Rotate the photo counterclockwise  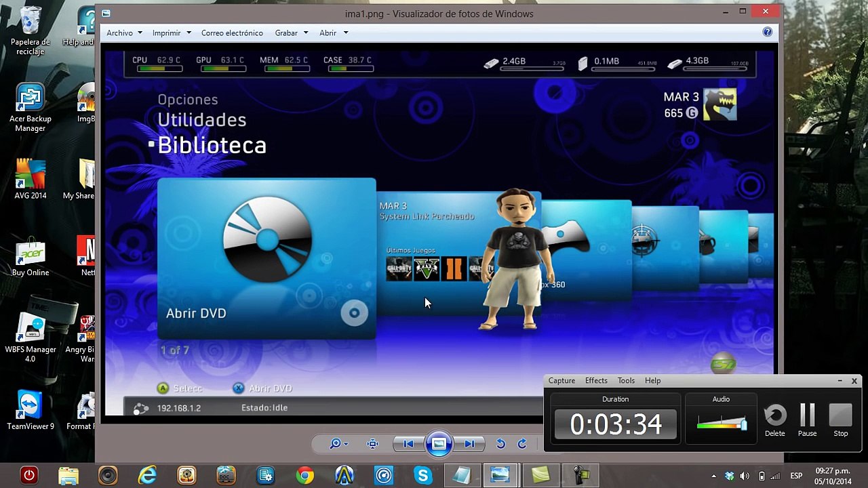pos(500,444)
